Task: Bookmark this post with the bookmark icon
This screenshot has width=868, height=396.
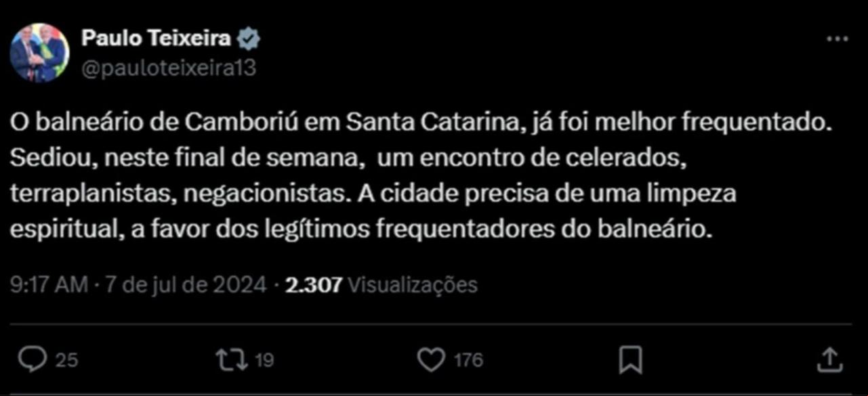Action: (630, 360)
